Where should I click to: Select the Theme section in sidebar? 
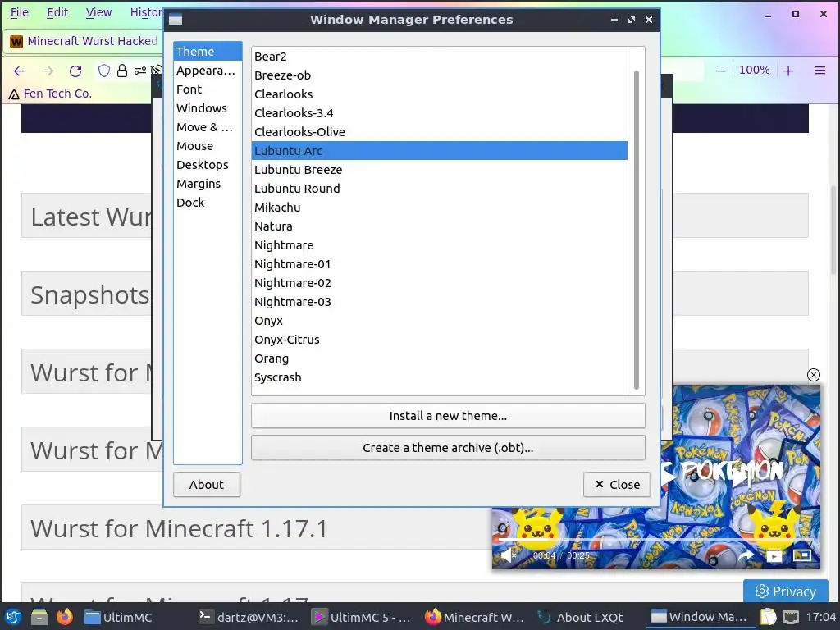click(208, 52)
